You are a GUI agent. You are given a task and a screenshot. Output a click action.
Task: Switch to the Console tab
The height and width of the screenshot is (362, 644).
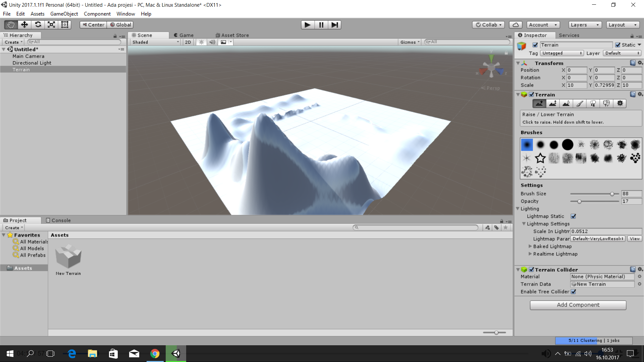(58, 220)
